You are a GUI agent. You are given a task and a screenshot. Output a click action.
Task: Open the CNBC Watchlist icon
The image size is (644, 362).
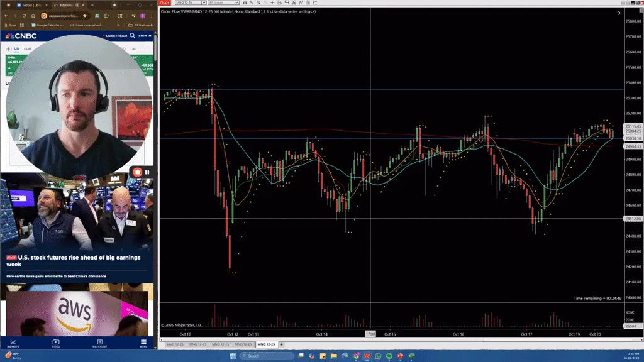(x=99, y=343)
